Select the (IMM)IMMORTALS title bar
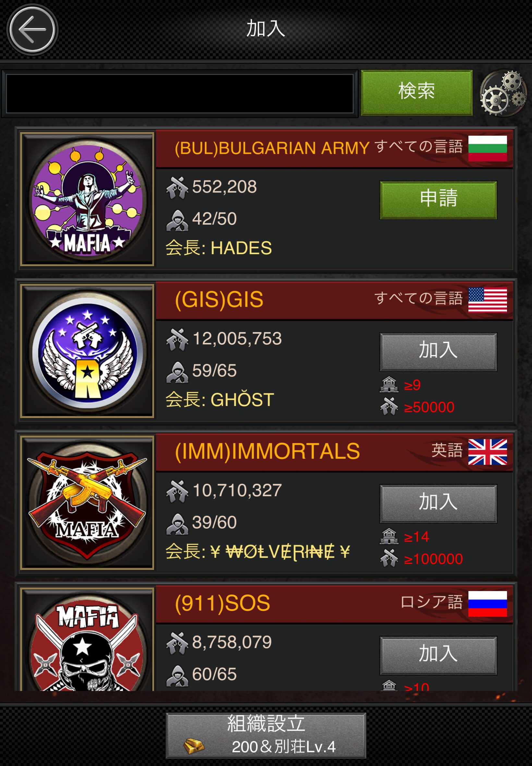 click(x=334, y=452)
